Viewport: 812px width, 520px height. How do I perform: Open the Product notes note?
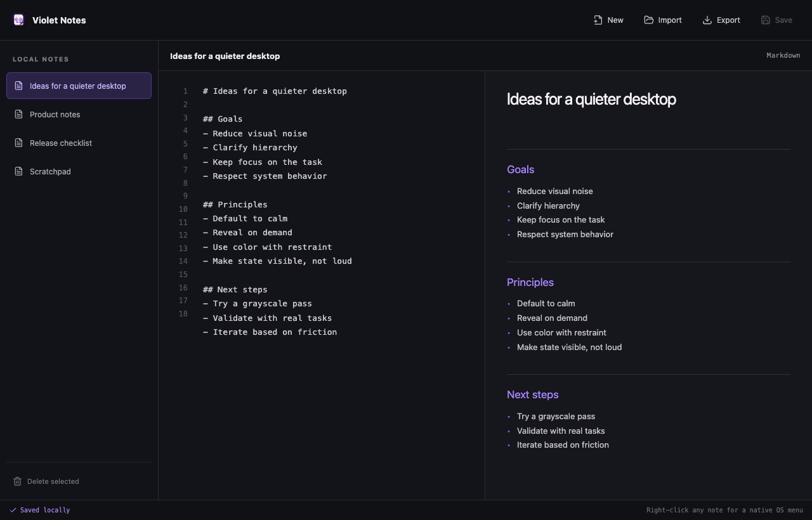pos(79,114)
